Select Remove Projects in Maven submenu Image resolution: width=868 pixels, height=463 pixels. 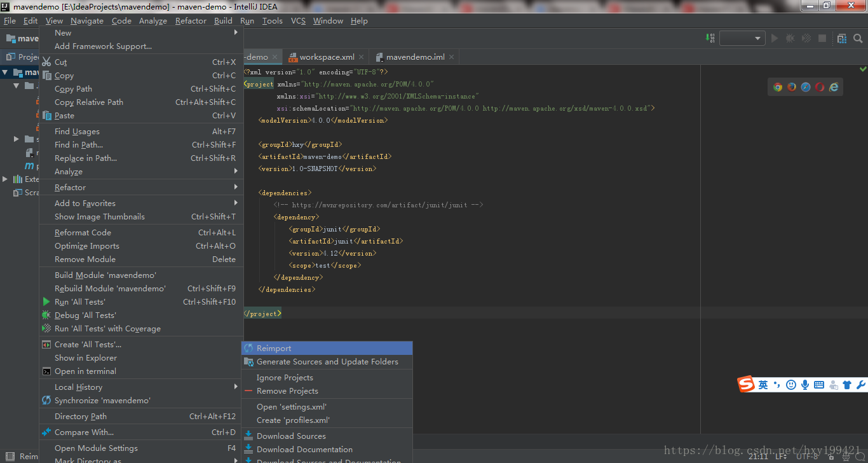pos(327,391)
